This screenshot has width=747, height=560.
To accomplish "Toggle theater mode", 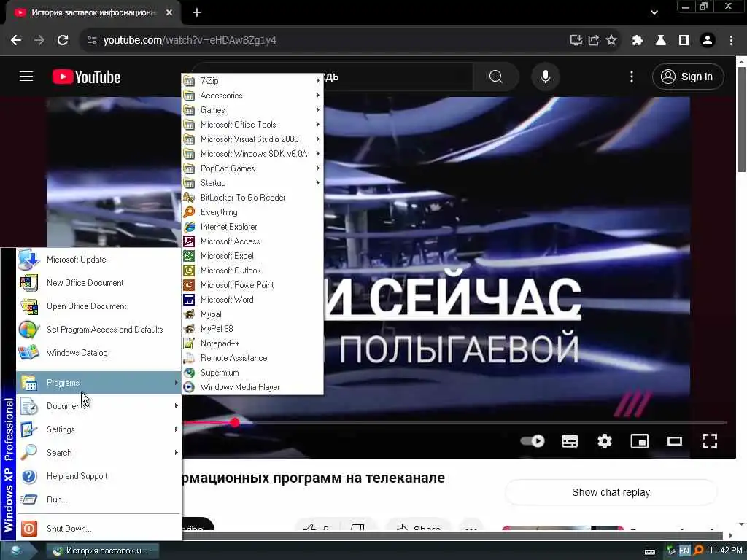I will [675, 441].
